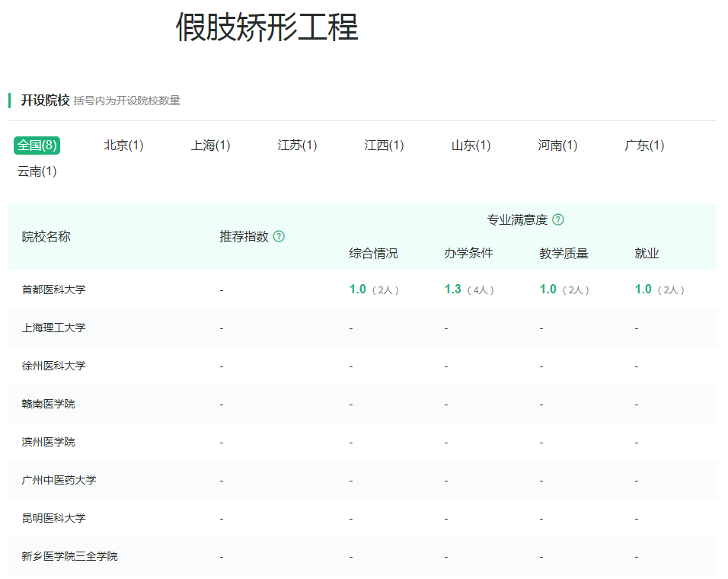Viewport: 728px width, 579px height.
Task: Select the 广东(1) region tab
Action: point(644,146)
